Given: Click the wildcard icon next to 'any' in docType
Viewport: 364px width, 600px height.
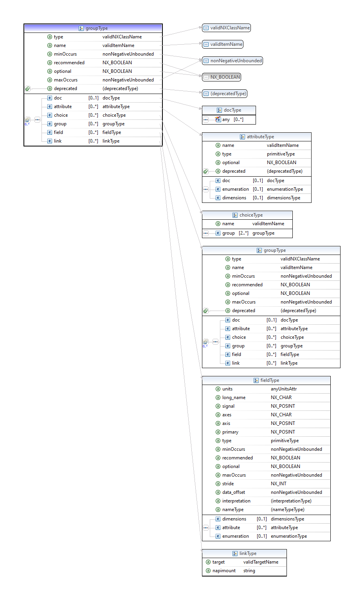Looking at the screenshot, I should coord(218,119).
